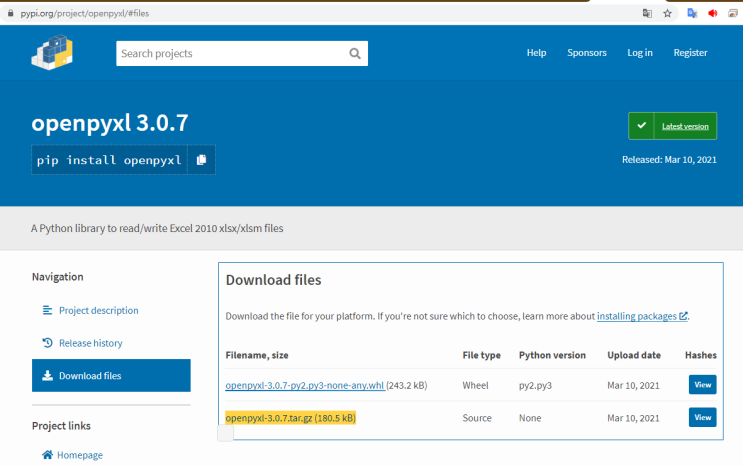The width and height of the screenshot is (743, 466).
Task: Go to Log in
Action: pos(640,53)
